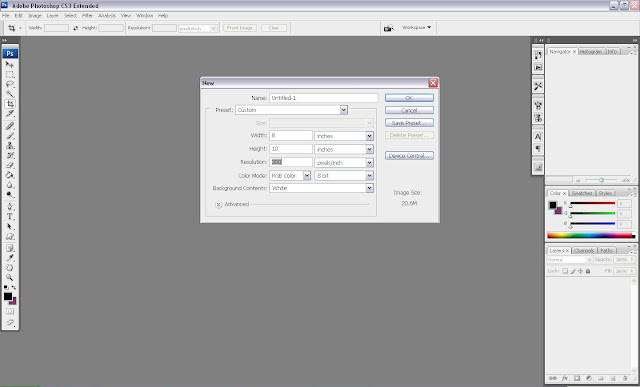Viewport: 640px width, 387px height.
Task: Select the Dodge tool
Action: [10, 195]
